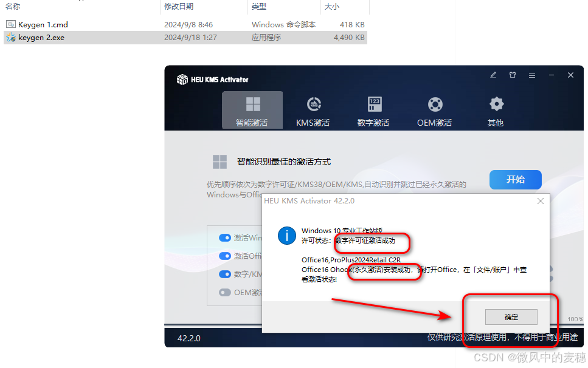Click the pencil edit icon in title bar
588x368 pixels.
(x=493, y=75)
